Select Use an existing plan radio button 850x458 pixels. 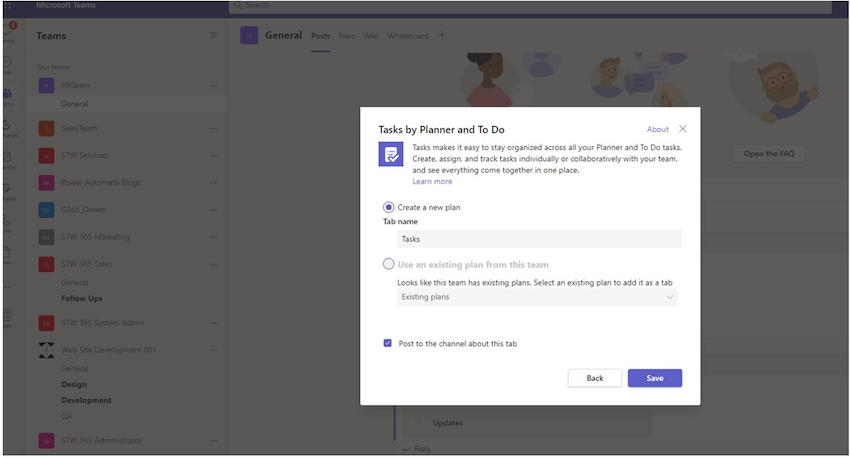388,264
